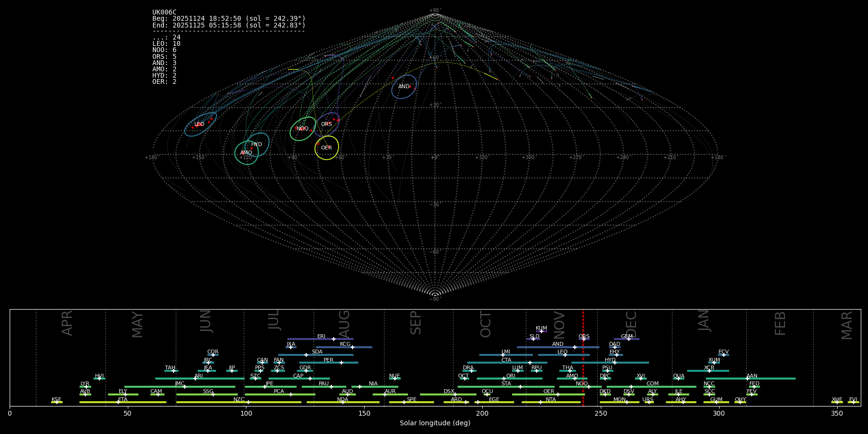This screenshot has width=868, height=434.
Task: Click the LEO radiant ellipse on sky map
Action: click(x=200, y=124)
